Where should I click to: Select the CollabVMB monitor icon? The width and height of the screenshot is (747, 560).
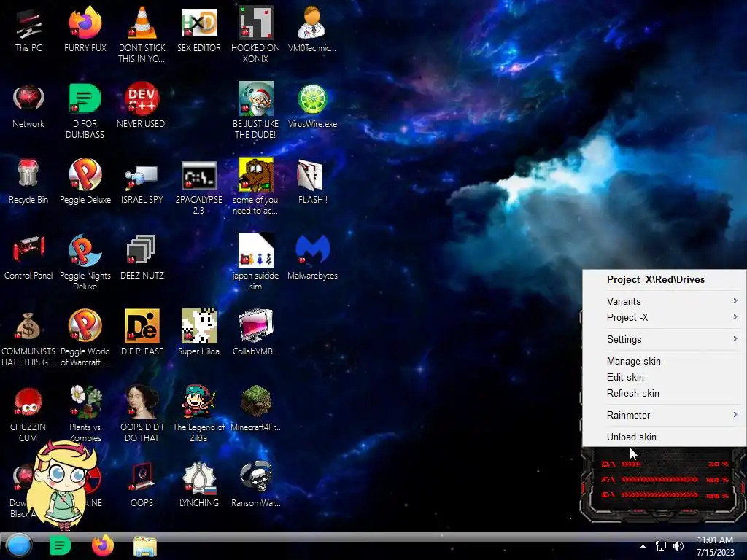255,332
